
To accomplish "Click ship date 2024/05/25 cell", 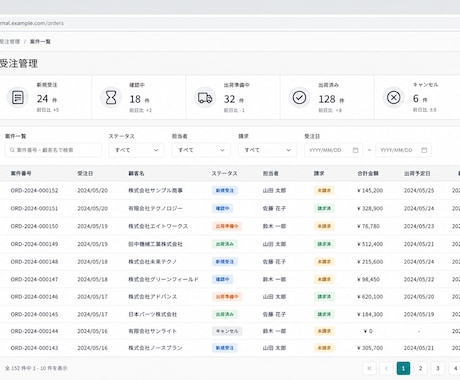I will coord(419,191).
